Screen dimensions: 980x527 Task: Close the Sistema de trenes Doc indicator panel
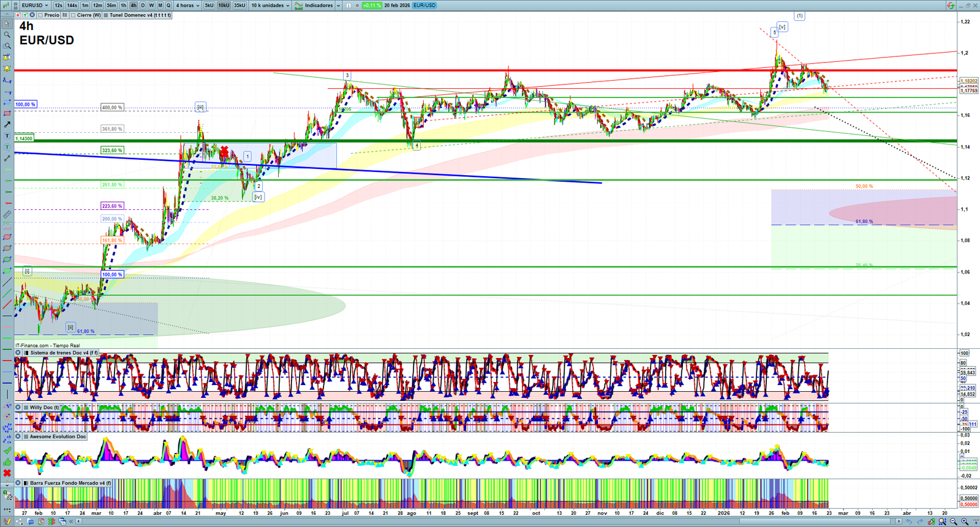pos(18,353)
